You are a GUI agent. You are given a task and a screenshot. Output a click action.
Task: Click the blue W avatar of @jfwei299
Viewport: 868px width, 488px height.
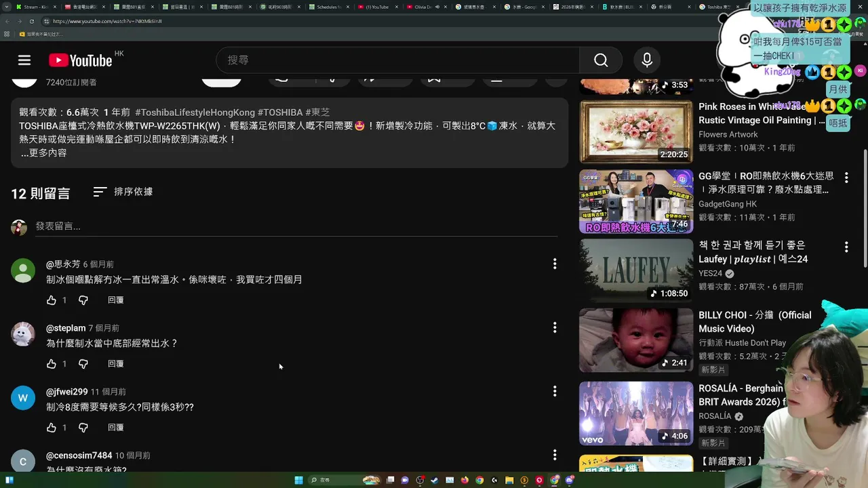(x=23, y=398)
